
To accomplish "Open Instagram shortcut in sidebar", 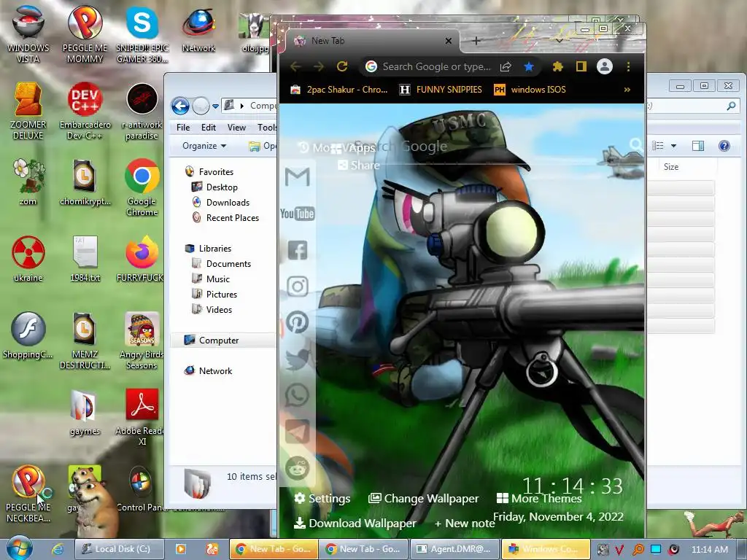I will [298, 286].
